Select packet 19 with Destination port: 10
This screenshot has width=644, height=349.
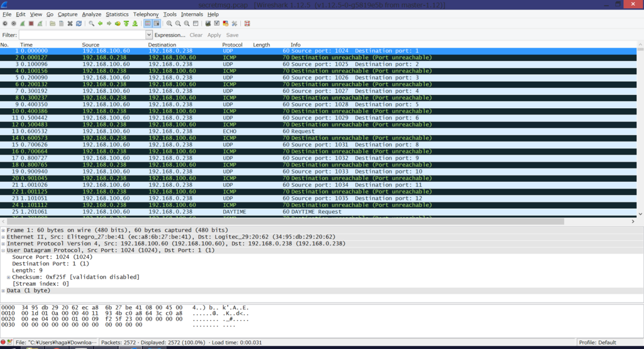(x=318, y=172)
